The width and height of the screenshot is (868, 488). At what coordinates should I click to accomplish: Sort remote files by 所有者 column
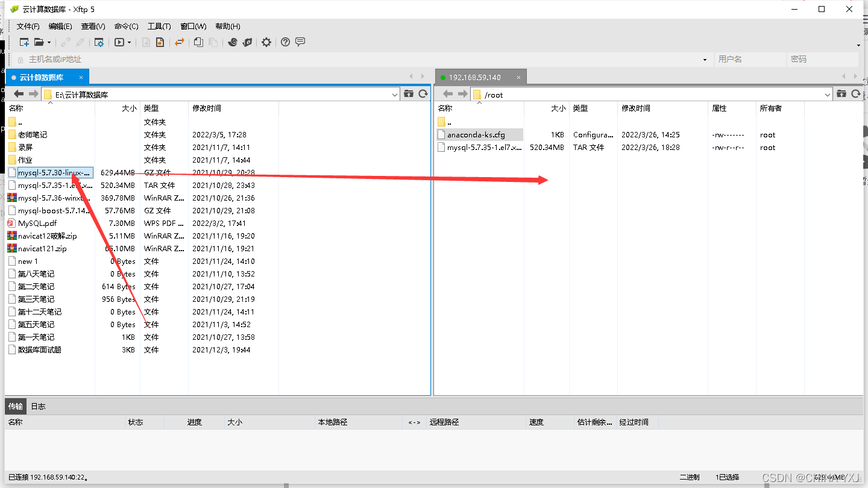pyautogui.click(x=780, y=108)
